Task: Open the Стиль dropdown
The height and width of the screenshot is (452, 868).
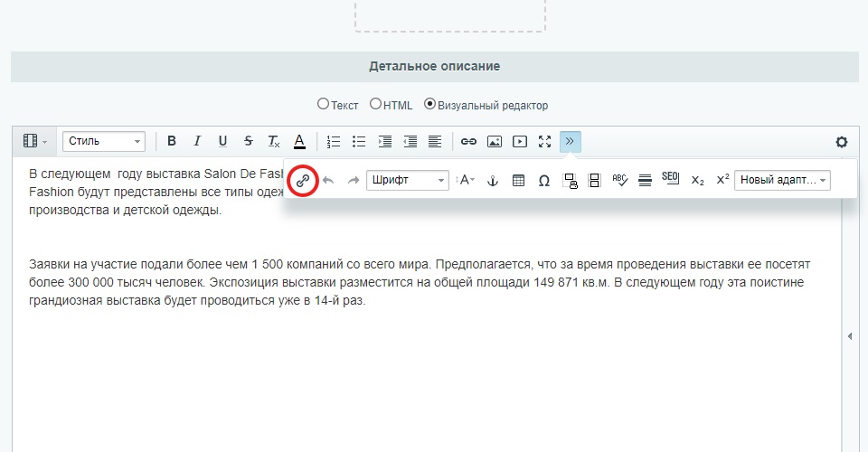Action: tap(104, 142)
